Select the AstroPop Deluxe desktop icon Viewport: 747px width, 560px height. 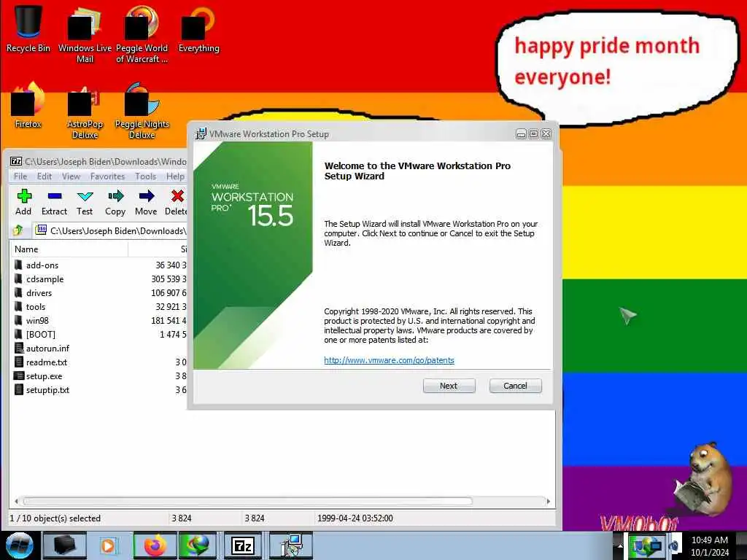point(85,111)
